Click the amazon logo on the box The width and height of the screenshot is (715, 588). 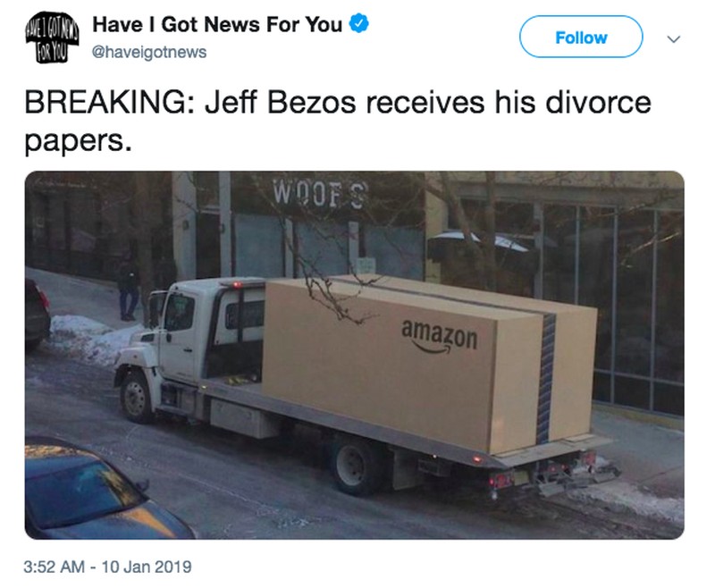[x=439, y=336]
